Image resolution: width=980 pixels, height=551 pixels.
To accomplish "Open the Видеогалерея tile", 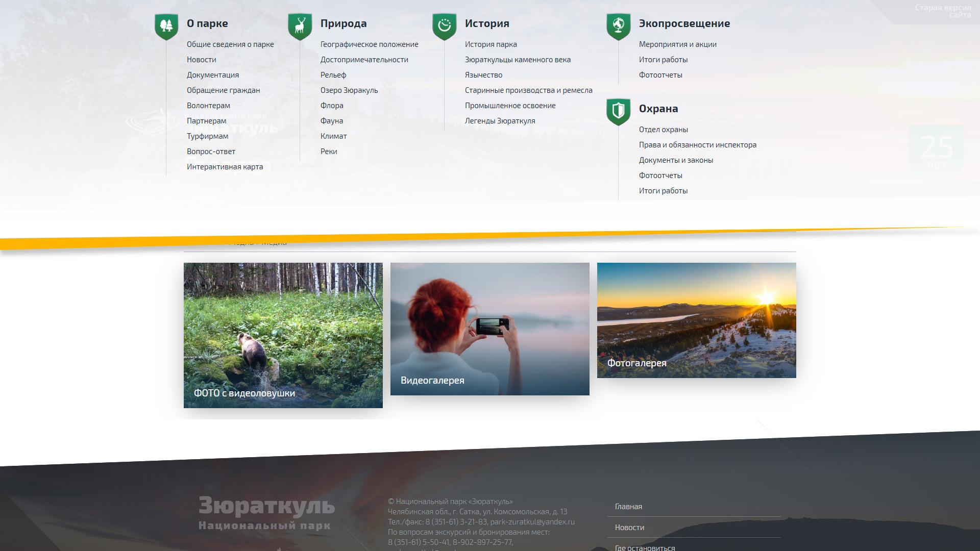I will 489,329.
